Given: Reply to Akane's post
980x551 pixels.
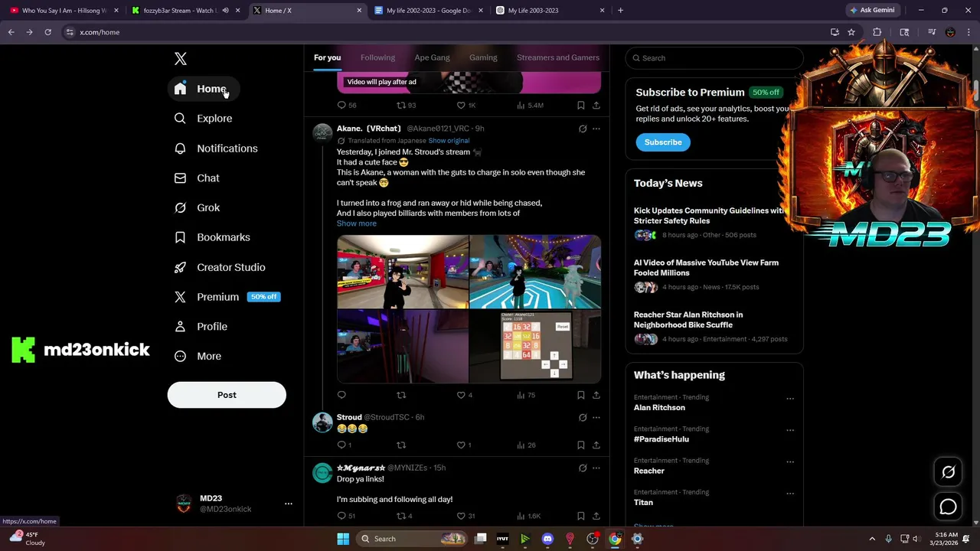Looking at the screenshot, I should (x=341, y=395).
